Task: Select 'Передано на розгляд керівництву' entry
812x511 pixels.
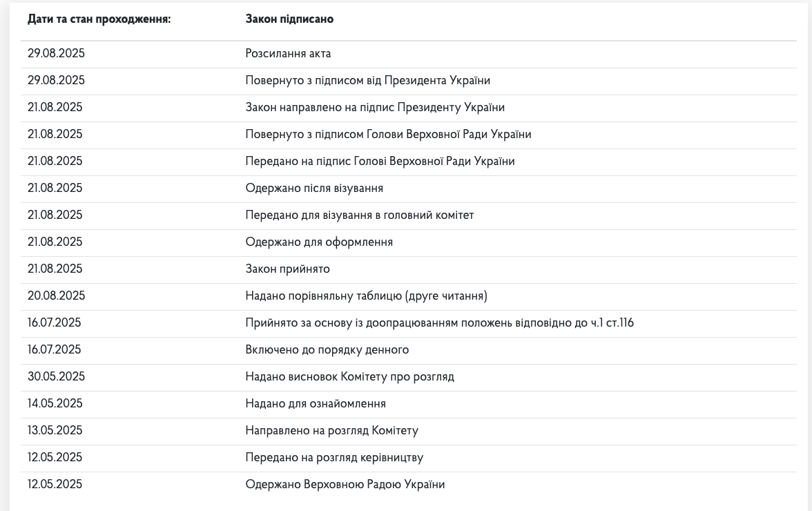Action: tap(334, 458)
